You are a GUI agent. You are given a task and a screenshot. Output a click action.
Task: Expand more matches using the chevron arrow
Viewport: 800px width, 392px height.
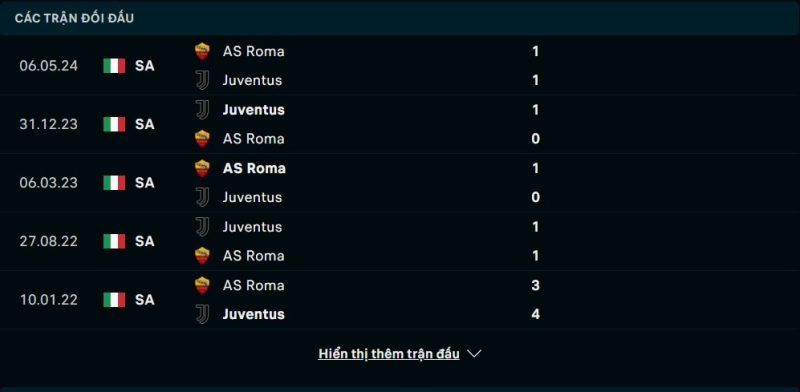[474, 353]
